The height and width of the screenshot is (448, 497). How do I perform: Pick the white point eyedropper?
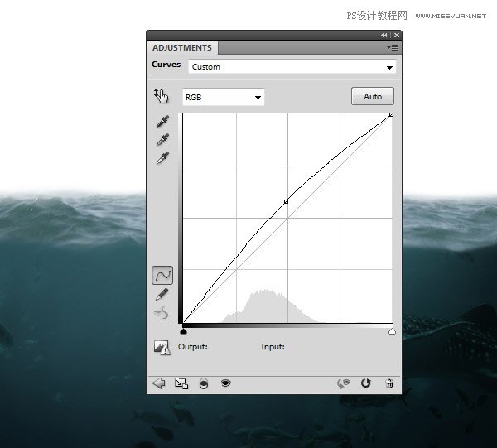click(x=162, y=157)
